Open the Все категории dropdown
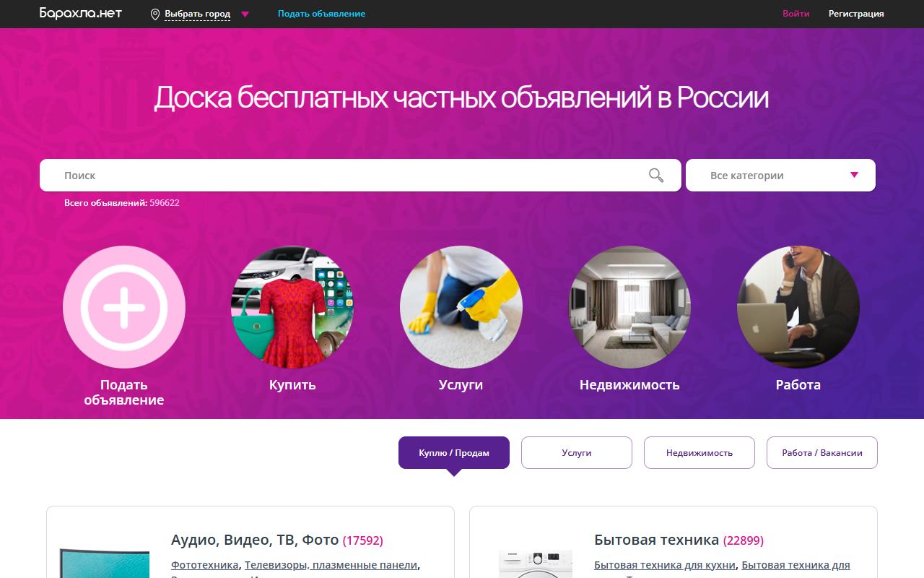The height and width of the screenshot is (578, 924). click(x=780, y=175)
